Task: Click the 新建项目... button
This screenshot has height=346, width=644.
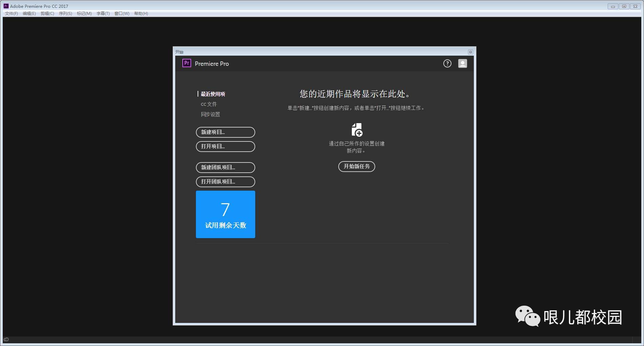Action: pyautogui.click(x=225, y=132)
